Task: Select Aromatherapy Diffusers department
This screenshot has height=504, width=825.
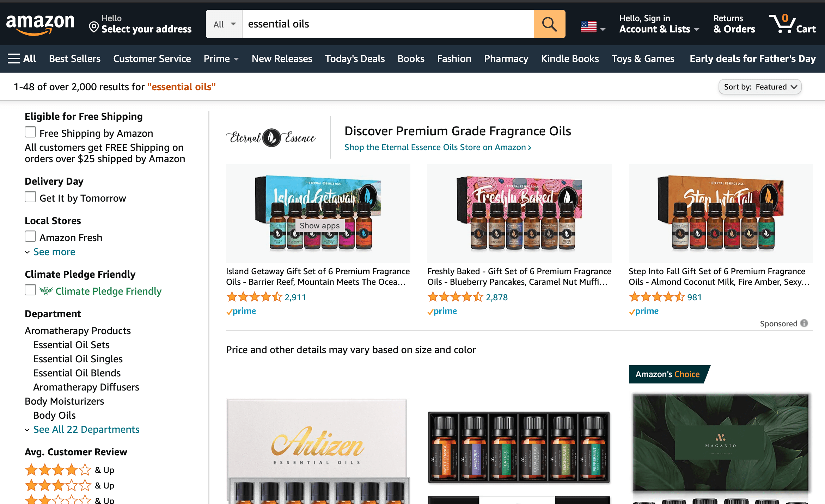Action: pos(86,387)
